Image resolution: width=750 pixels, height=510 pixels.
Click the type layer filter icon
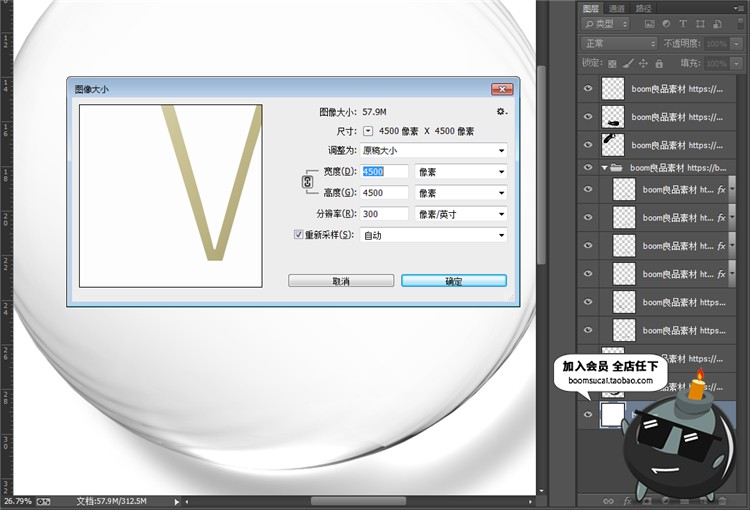[683, 24]
